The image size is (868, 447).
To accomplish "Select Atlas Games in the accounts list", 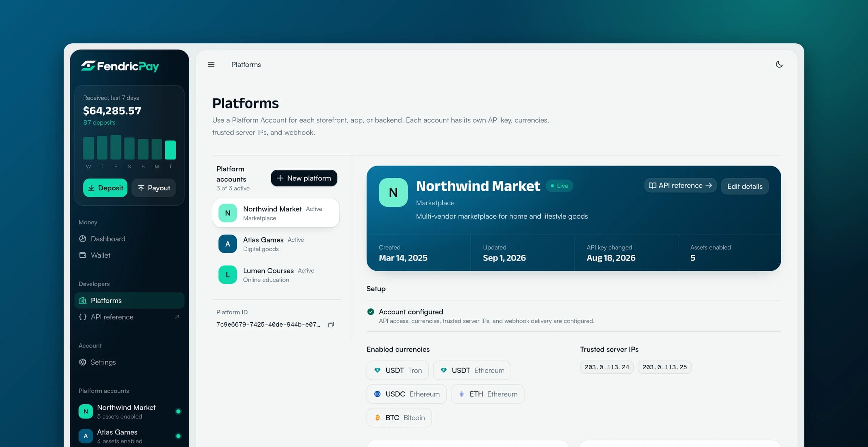I will (x=276, y=244).
